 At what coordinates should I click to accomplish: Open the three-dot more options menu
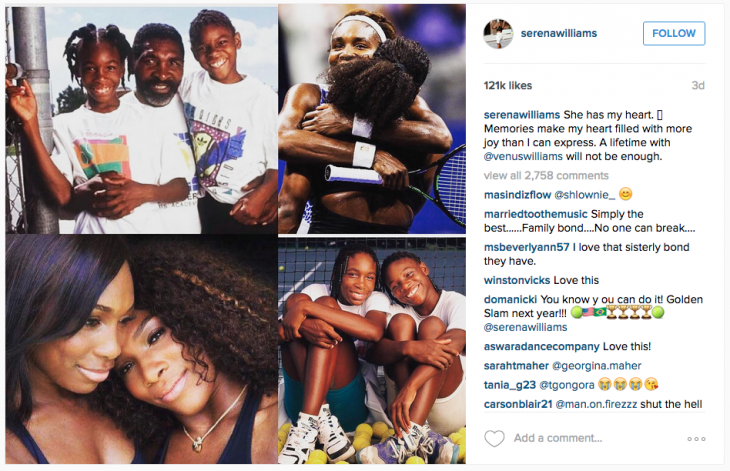[696, 439]
